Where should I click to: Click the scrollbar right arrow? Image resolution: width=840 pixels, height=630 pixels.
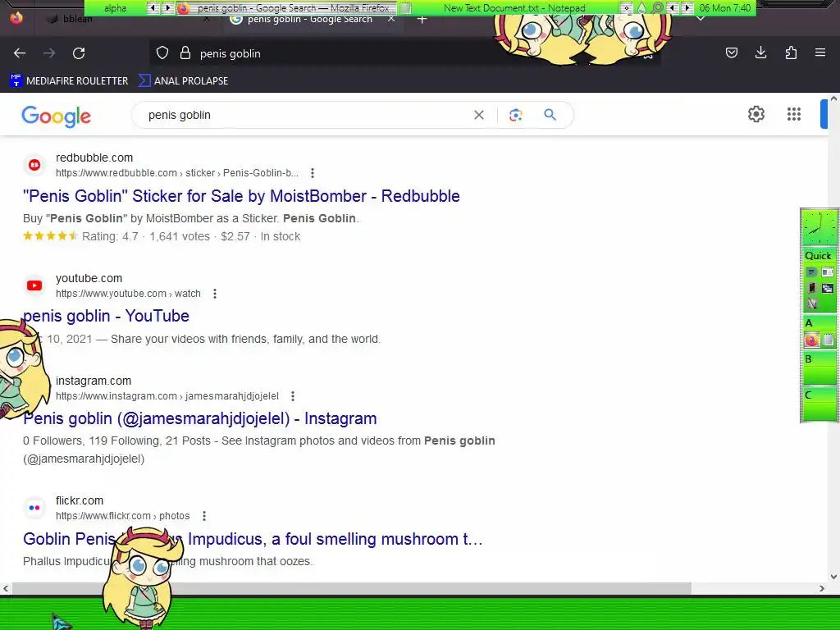tap(822, 588)
